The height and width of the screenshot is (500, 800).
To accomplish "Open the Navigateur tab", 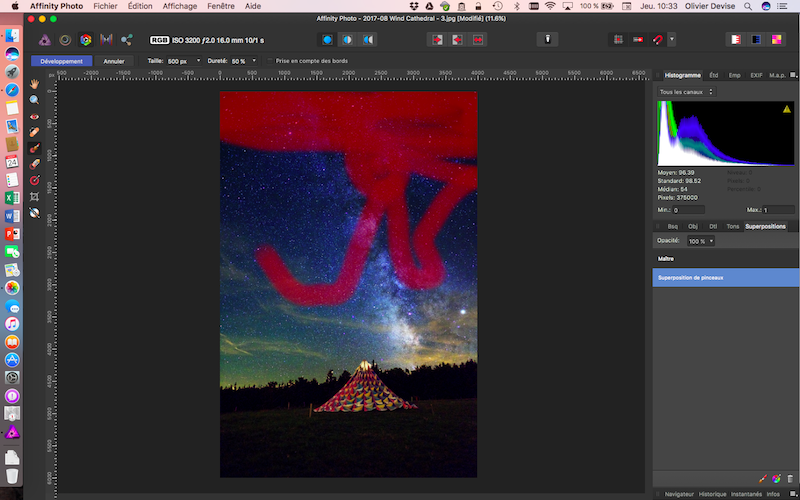I will coord(679,494).
